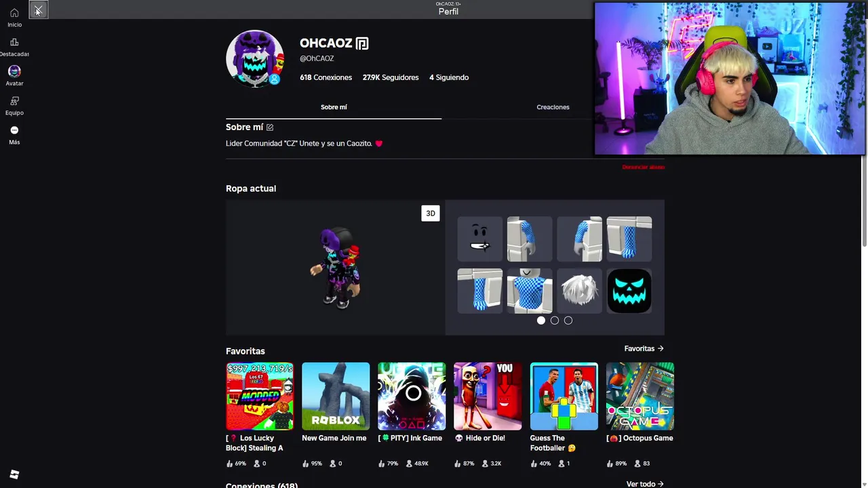
Task: Select the cyan pumpkin face item
Action: (x=629, y=291)
